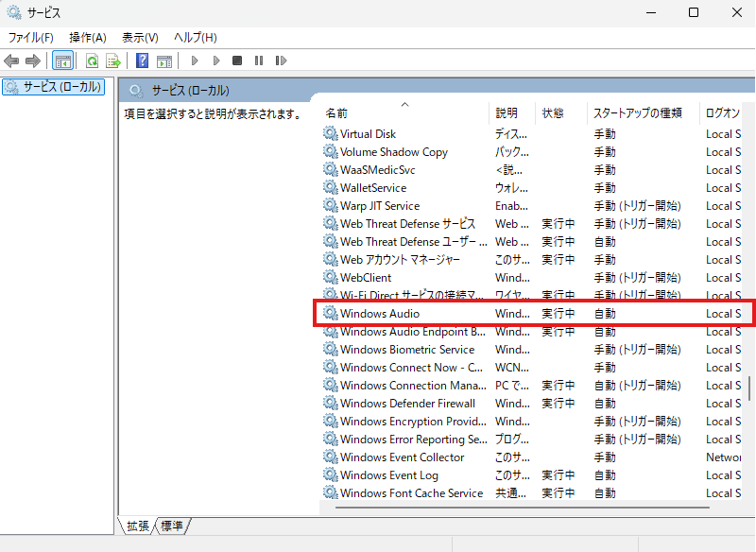The width and height of the screenshot is (756, 552).
Task: Open Help with the blue question mark icon
Action: tap(142, 61)
